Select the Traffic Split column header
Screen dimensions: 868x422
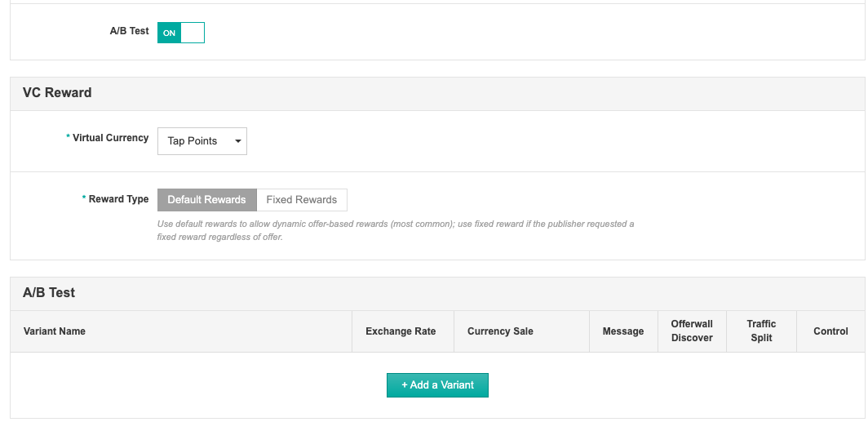click(x=761, y=331)
